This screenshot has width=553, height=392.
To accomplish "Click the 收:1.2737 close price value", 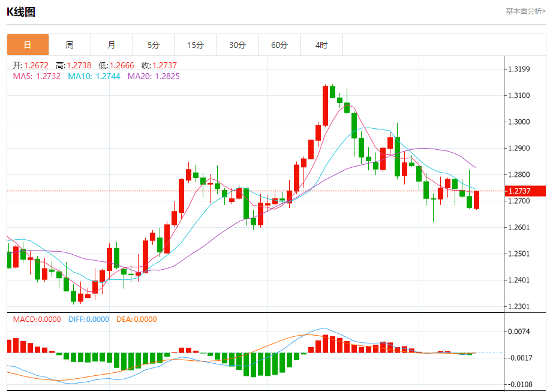I will pyautogui.click(x=159, y=65).
